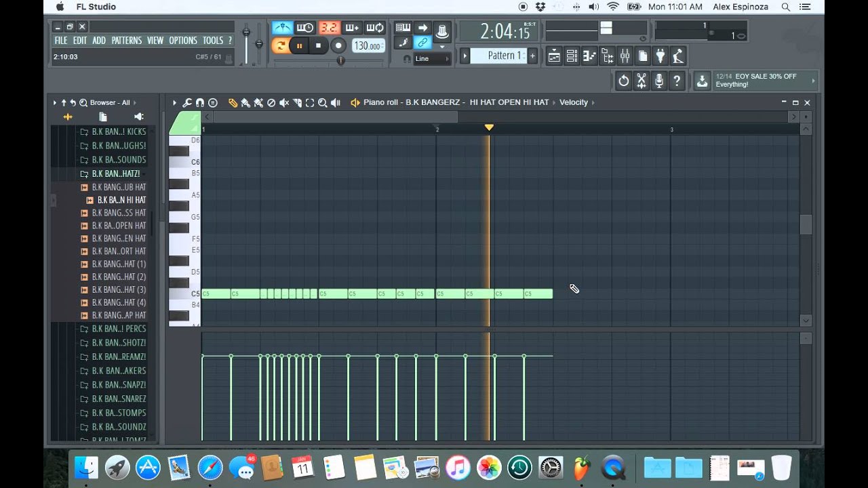Open the OPTIONS menu
Viewport: 868px width, 488px height.
coord(183,41)
